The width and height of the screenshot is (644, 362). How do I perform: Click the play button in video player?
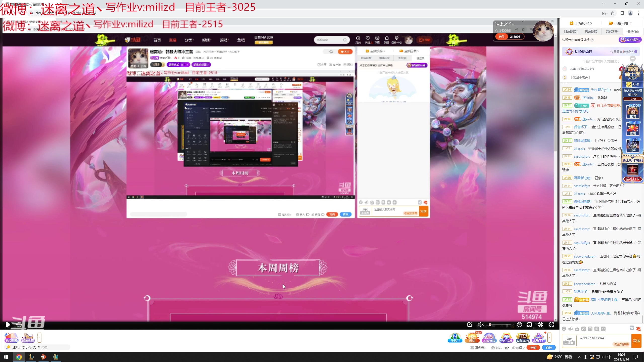coord(8,325)
